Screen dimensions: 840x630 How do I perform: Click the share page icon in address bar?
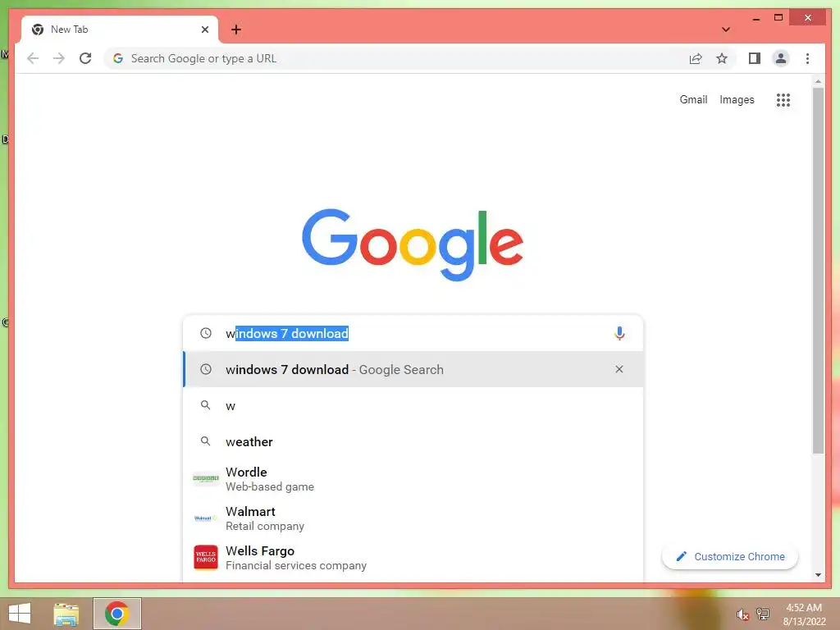tap(696, 58)
